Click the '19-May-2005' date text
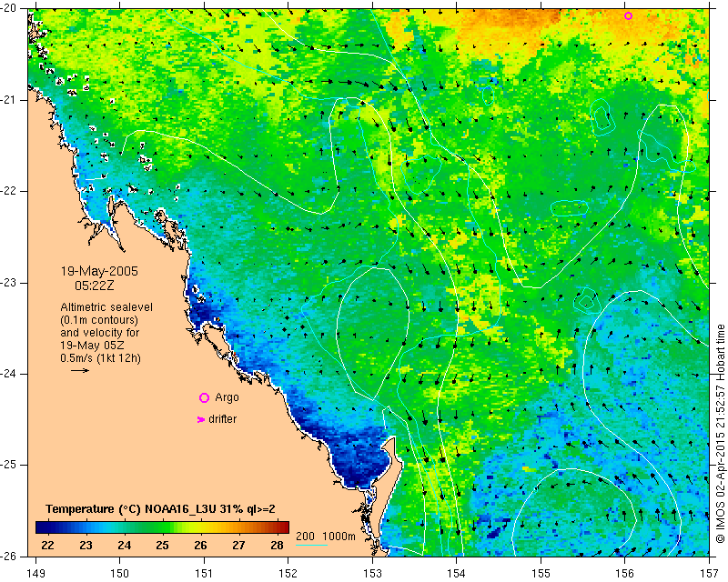The image size is (728, 582). tap(99, 271)
